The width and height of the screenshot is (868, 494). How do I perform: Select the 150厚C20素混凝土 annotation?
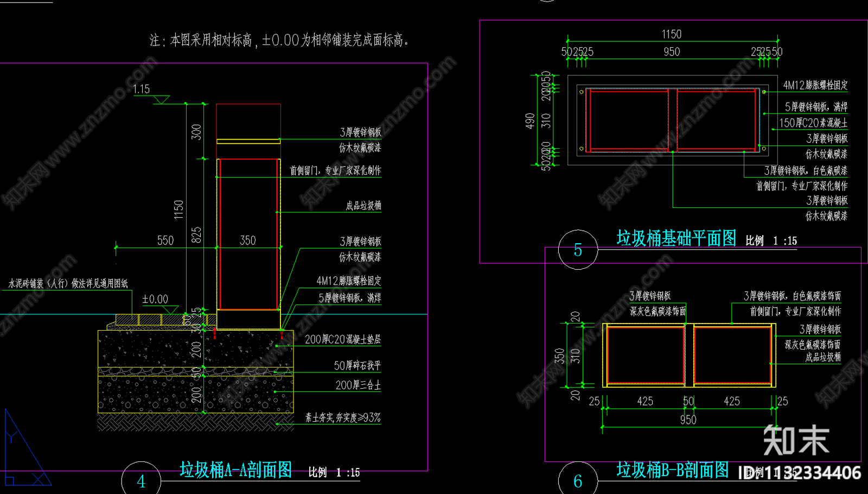(813, 123)
